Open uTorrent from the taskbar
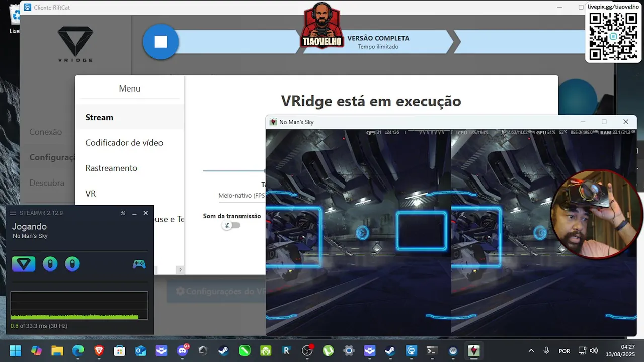The image size is (644, 362). (328, 351)
